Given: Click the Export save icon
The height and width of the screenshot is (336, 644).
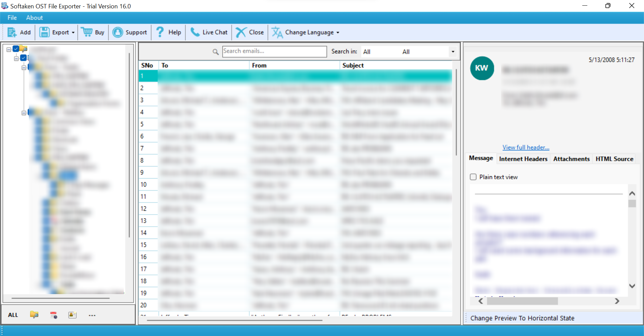Looking at the screenshot, I should pyautogui.click(x=44, y=32).
